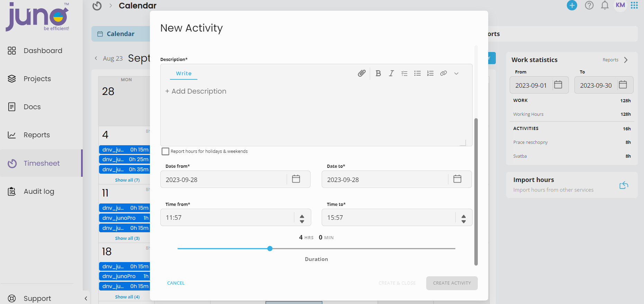The width and height of the screenshot is (644, 304).
Task: Open the Date to calendar picker
Action: click(x=457, y=179)
